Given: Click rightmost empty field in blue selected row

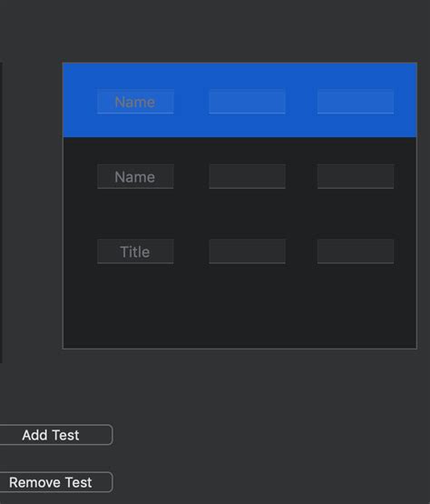Looking at the screenshot, I should 356,102.
